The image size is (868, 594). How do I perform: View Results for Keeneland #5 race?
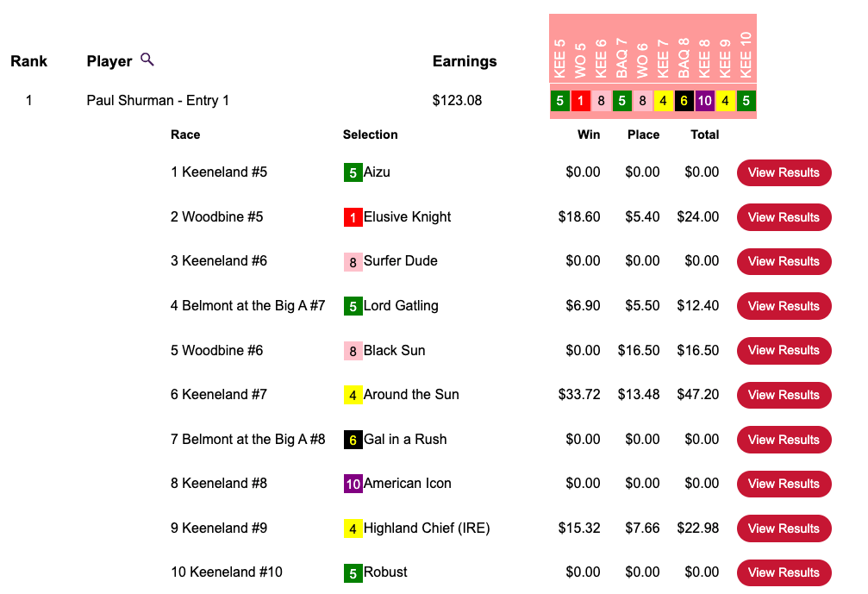[784, 172]
